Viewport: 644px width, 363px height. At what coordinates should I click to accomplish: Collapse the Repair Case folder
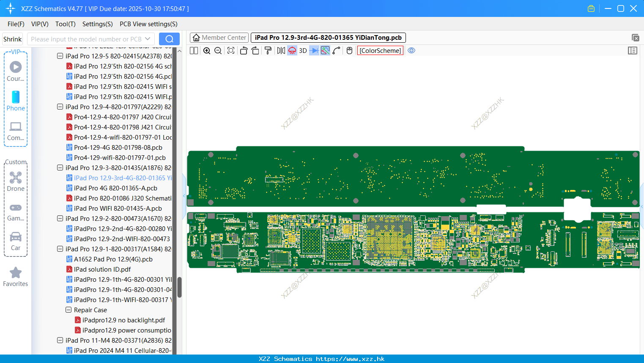tap(69, 310)
